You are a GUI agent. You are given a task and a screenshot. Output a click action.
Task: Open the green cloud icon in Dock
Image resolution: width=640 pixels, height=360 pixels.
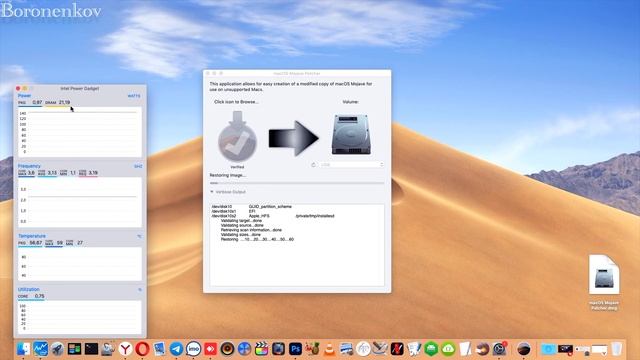pos(448,349)
